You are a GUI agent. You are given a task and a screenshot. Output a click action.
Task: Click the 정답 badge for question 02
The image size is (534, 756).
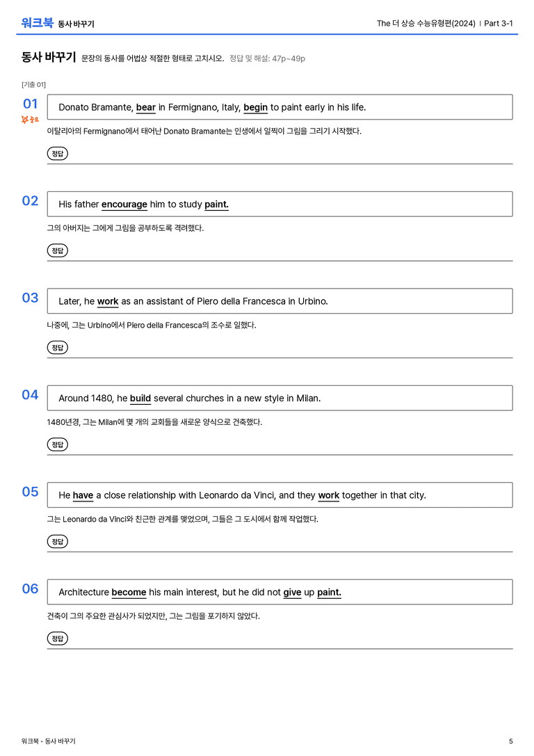(57, 250)
